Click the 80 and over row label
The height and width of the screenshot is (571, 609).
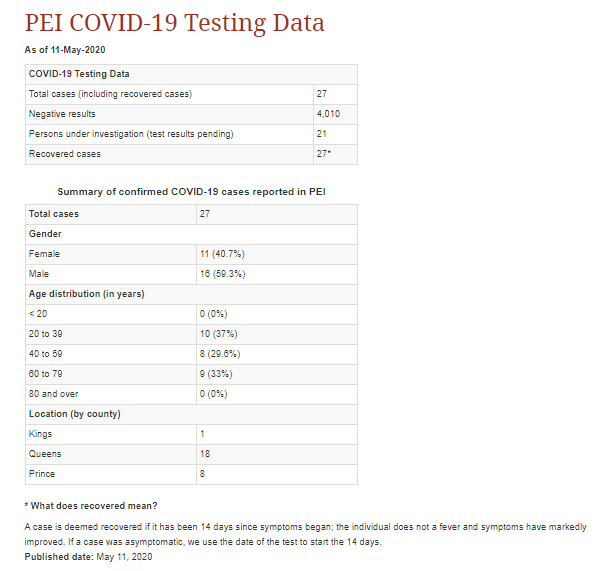54,394
